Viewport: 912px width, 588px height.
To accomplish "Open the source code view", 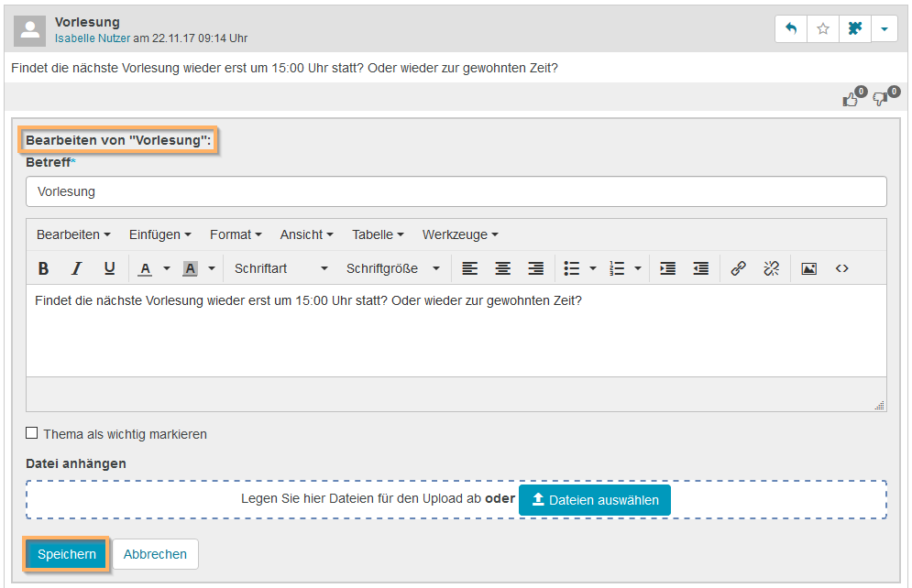I will point(841,268).
